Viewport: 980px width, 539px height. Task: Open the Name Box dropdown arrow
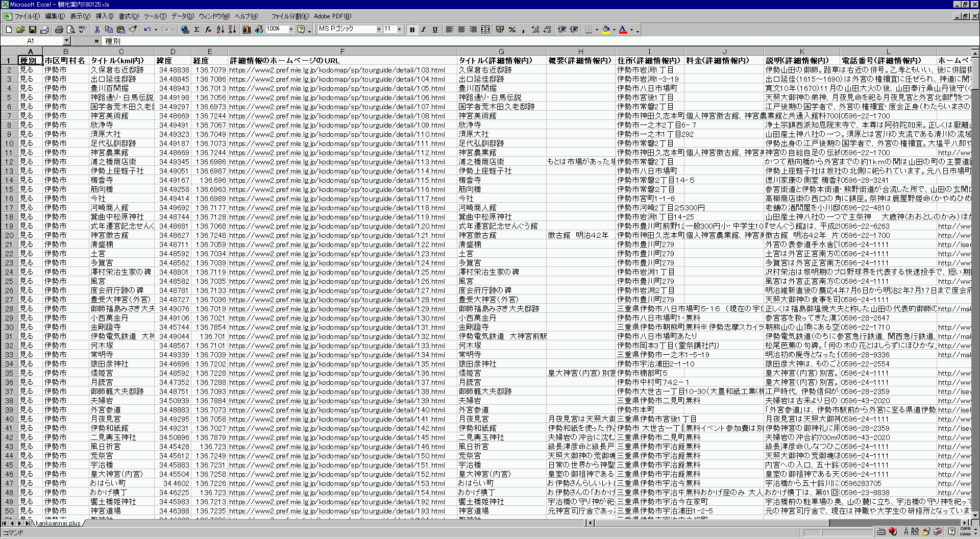(66, 41)
